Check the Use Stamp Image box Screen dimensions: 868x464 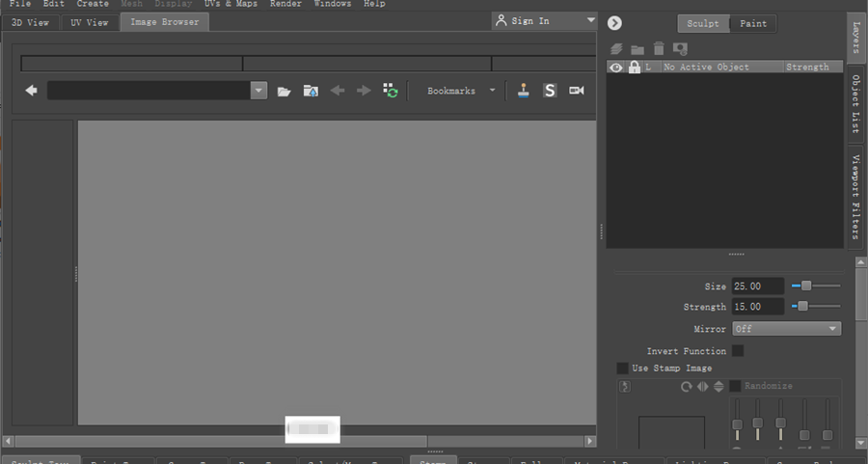click(x=622, y=368)
